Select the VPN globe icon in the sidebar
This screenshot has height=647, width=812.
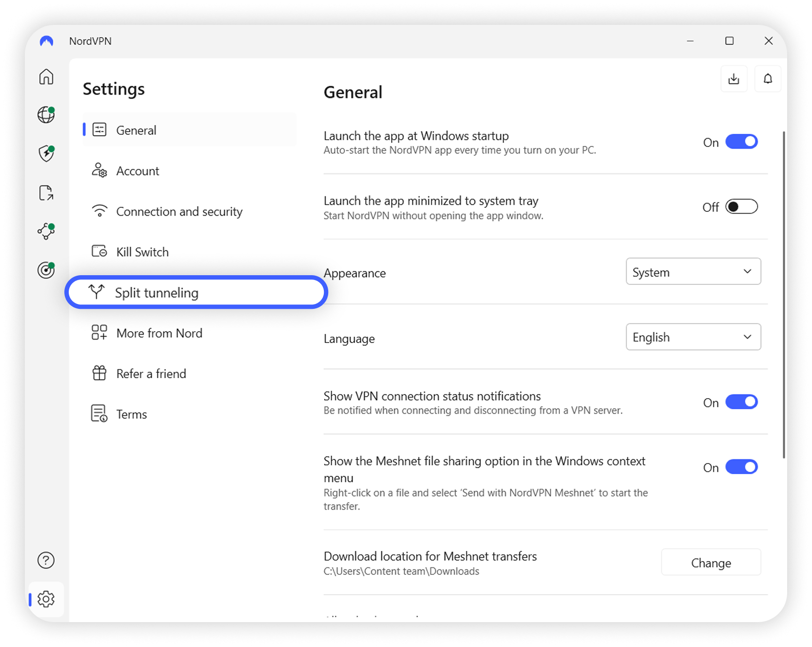(46, 115)
